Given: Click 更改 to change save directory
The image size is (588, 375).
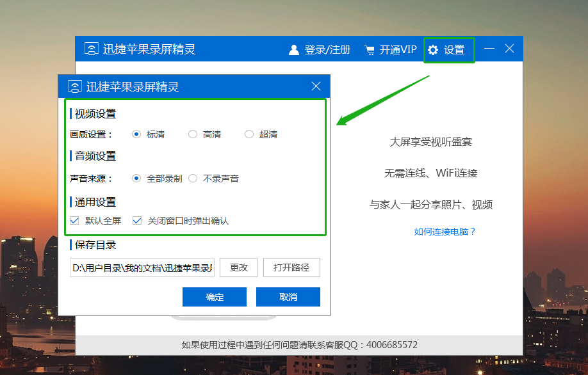Looking at the screenshot, I should pyautogui.click(x=238, y=267).
